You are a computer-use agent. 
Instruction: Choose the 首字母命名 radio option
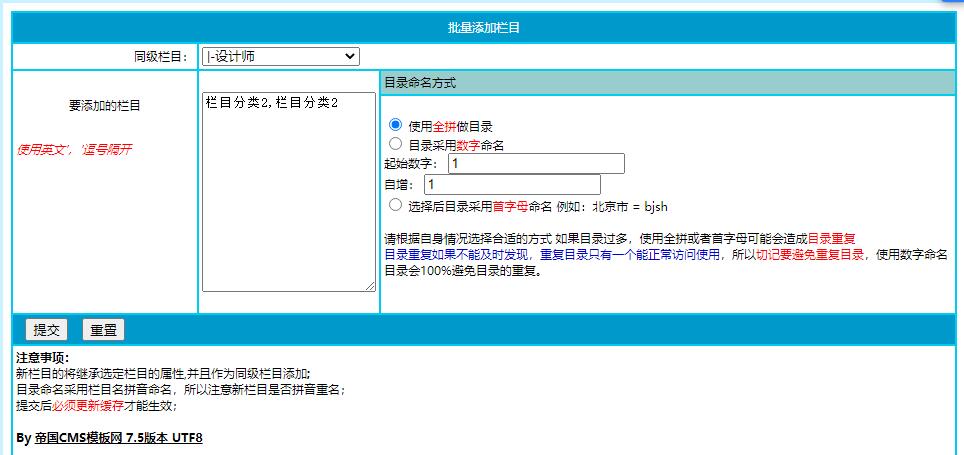click(x=395, y=204)
